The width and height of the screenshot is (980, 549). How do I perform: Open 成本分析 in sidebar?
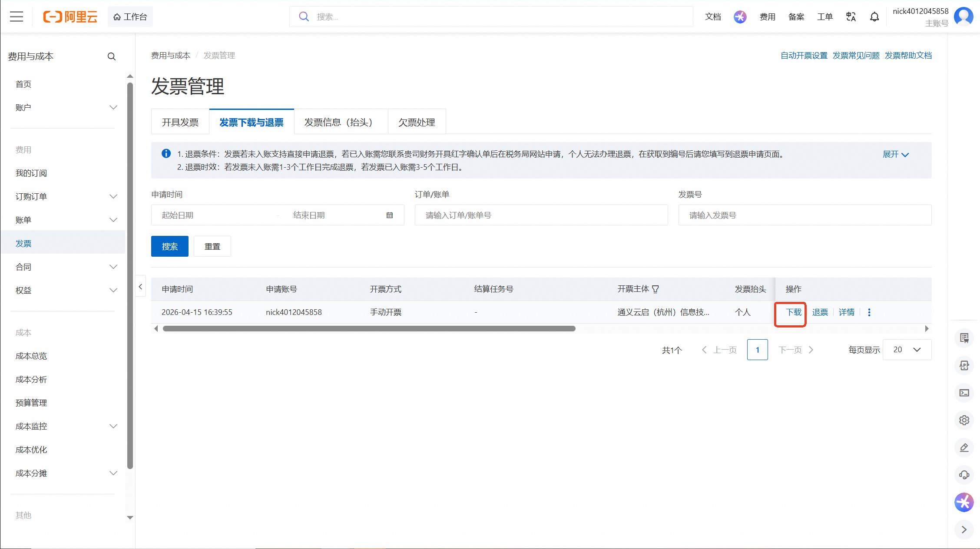pos(31,380)
